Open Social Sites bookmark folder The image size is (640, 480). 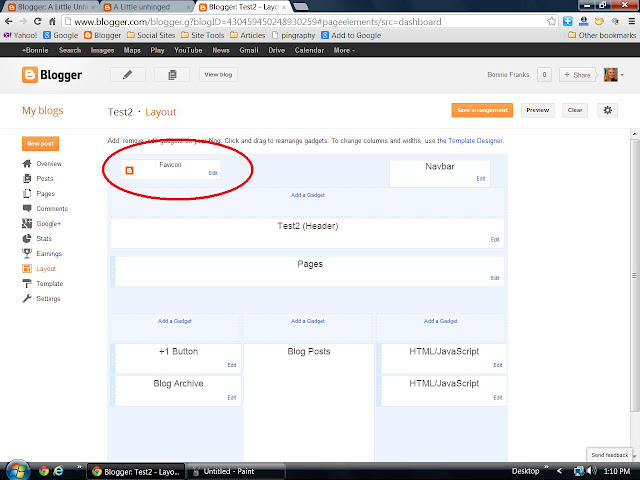coord(151,36)
